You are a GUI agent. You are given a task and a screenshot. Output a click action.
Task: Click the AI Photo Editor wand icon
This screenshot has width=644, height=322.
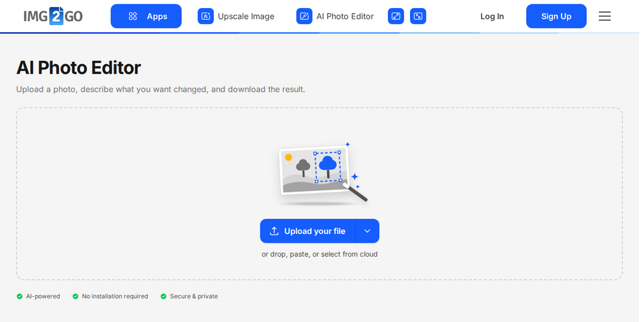[304, 16]
